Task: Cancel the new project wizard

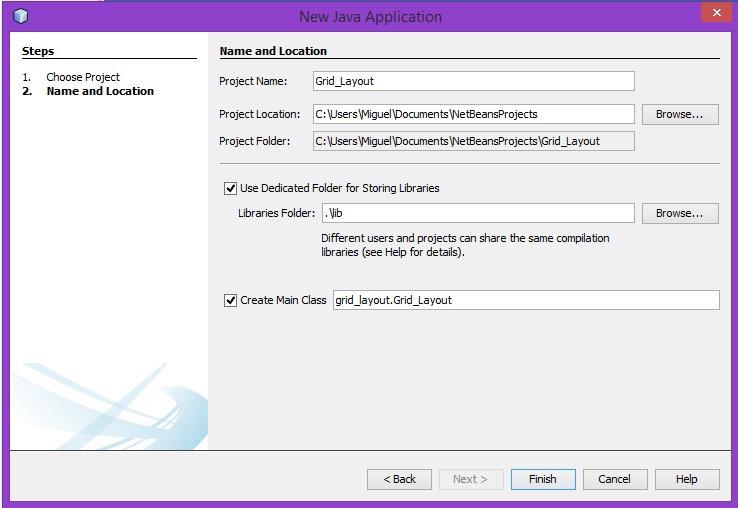Action: click(x=614, y=479)
